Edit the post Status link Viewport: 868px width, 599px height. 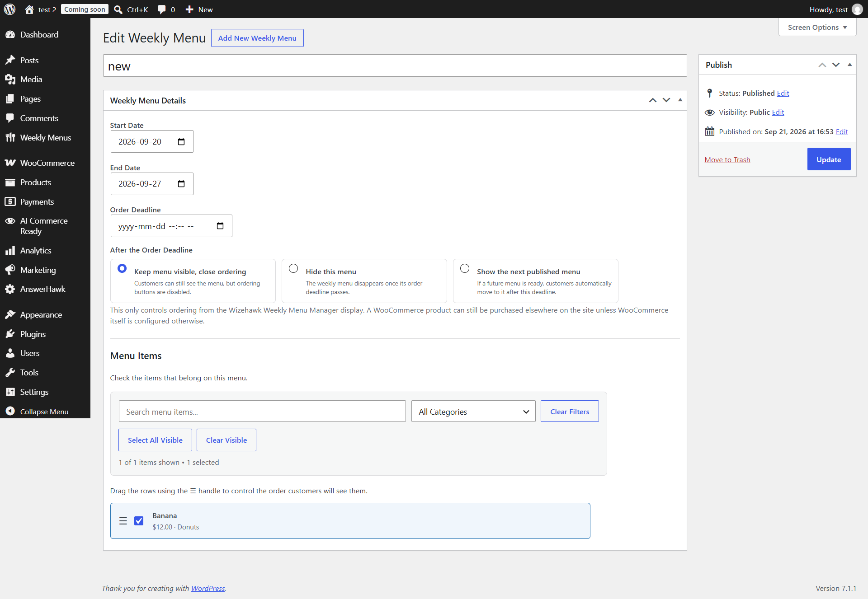click(x=783, y=94)
